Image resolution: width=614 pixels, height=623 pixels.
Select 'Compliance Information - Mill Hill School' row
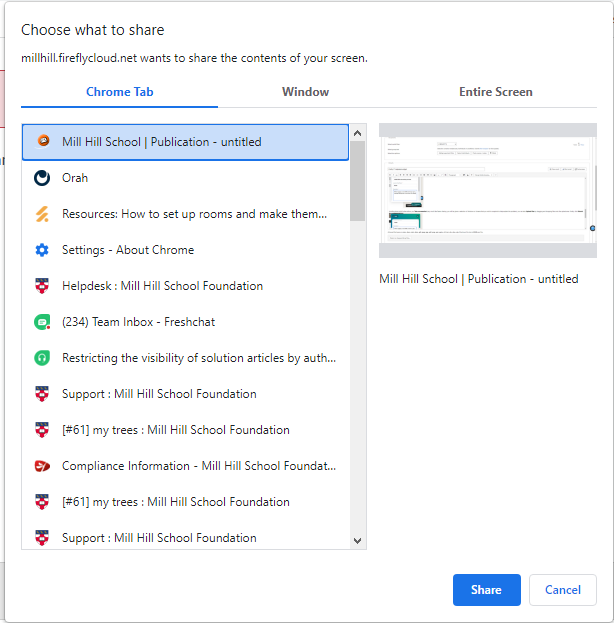coord(186,466)
